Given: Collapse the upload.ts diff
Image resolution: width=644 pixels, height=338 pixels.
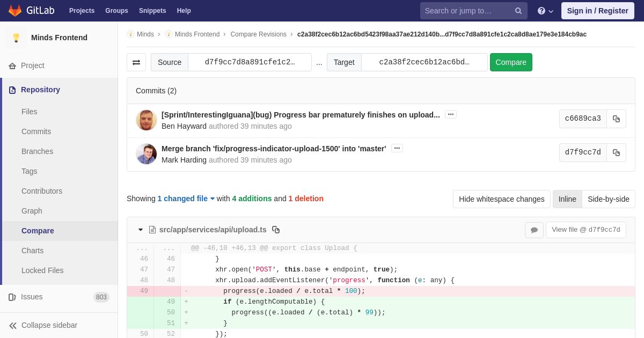Looking at the screenshot, I should pos(141,230).
